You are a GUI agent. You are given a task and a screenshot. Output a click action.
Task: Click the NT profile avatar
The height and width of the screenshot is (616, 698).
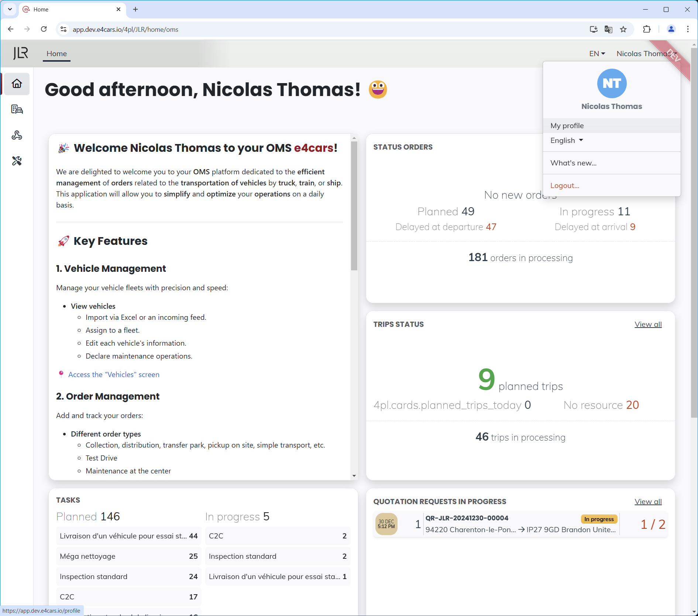pos(612,83)
